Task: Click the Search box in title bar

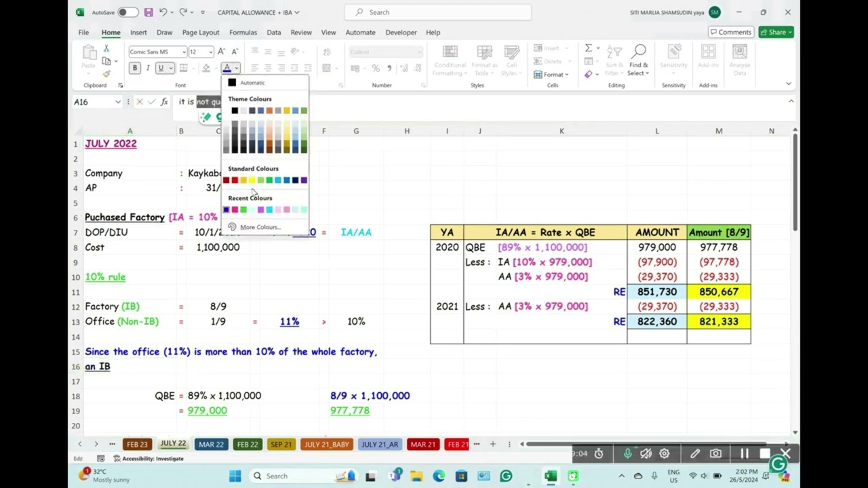Action: pyautogui.click(x=438, y=12)
